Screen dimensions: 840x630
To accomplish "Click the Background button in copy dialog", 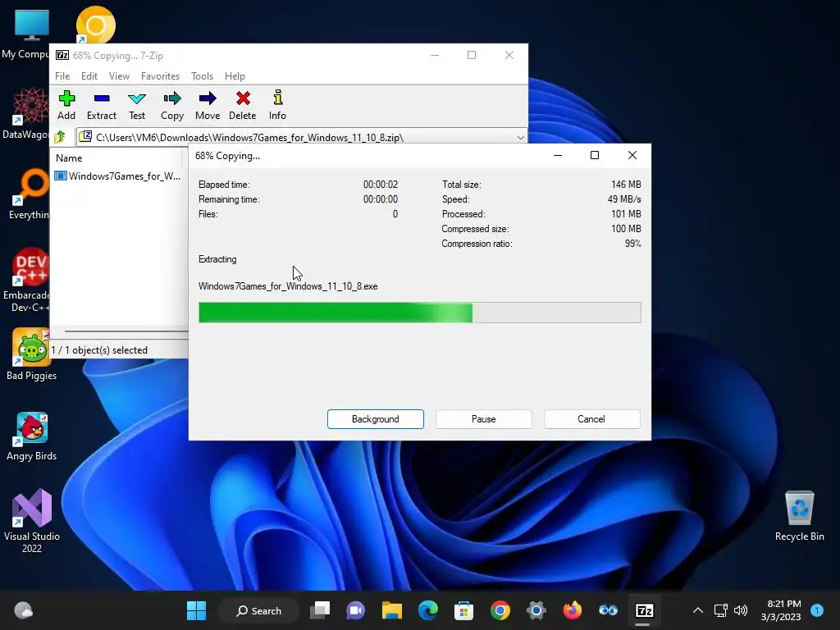I will [x=376, y=419].
